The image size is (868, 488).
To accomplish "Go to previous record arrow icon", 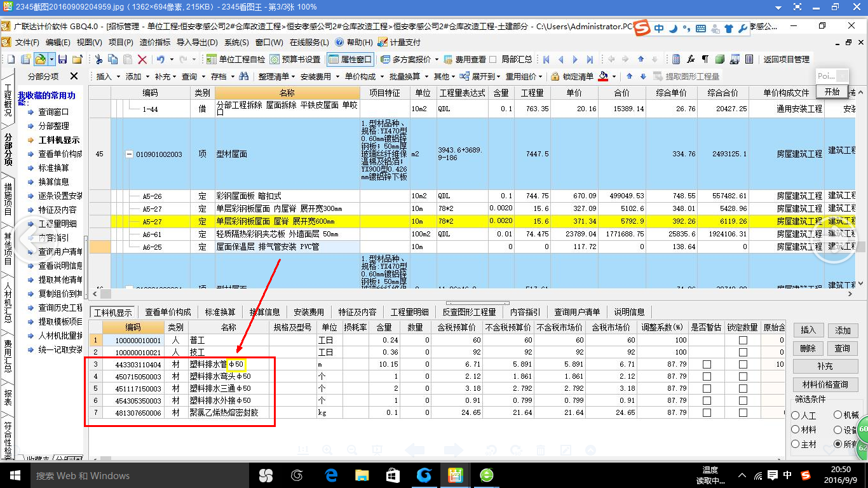I will [560, 59].
